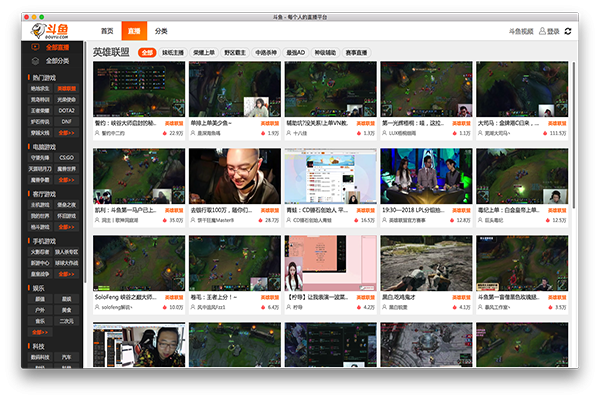The width and height of the screenshot is (600, 400).
Task: Choose DOTA2 category in sidebar
Action: pos(67,111)
